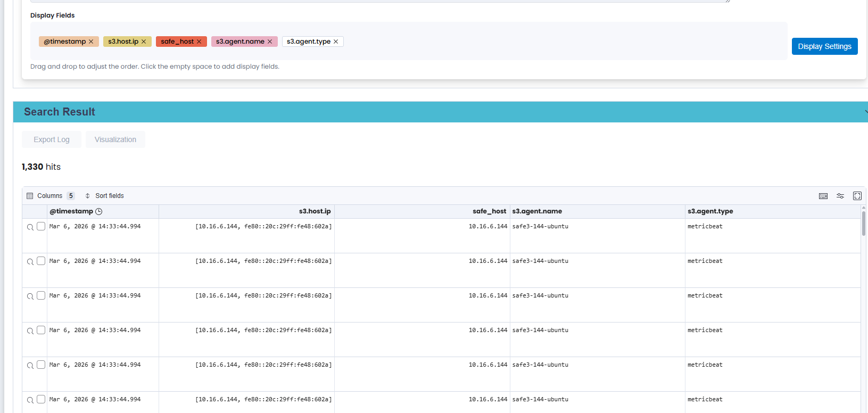Select the first result row checkbox
This screenshot has width=868, height=413.
point(41,226)
